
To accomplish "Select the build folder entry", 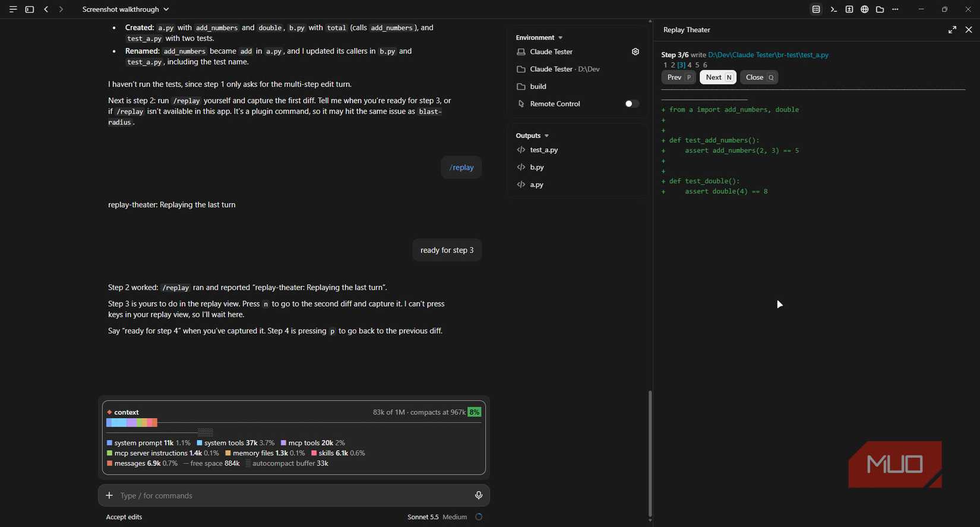I will (532, 87).
